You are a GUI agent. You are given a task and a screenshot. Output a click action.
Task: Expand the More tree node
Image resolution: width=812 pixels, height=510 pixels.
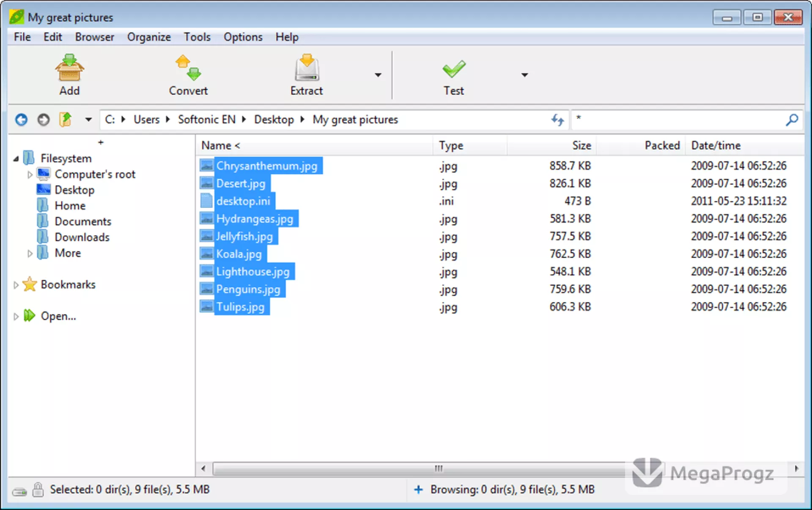30,254
